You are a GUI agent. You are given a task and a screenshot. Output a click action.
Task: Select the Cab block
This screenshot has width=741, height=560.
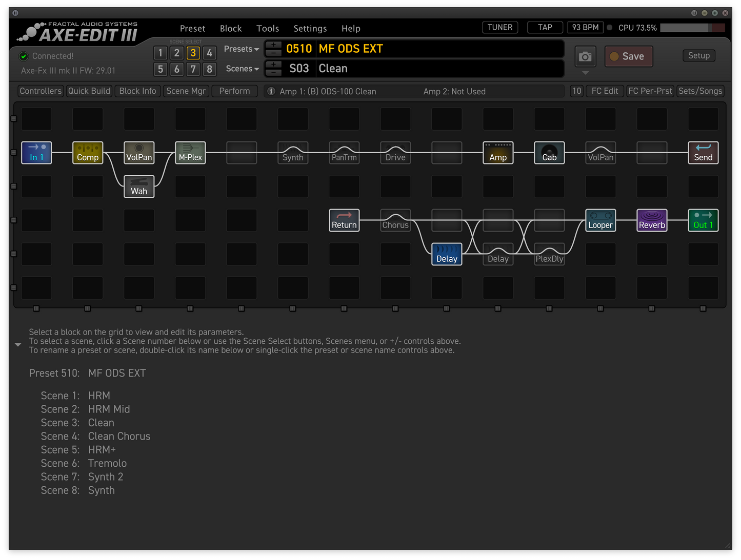549,153
